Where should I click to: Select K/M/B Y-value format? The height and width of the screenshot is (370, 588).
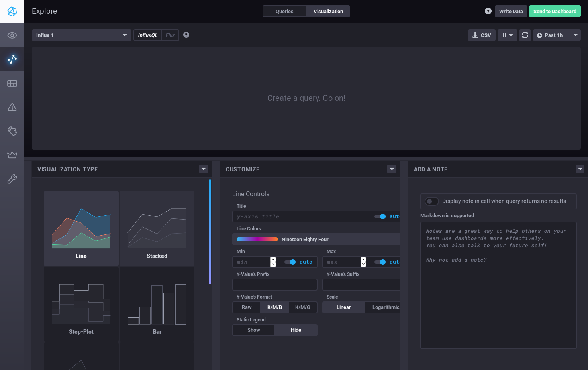point(274,307)
